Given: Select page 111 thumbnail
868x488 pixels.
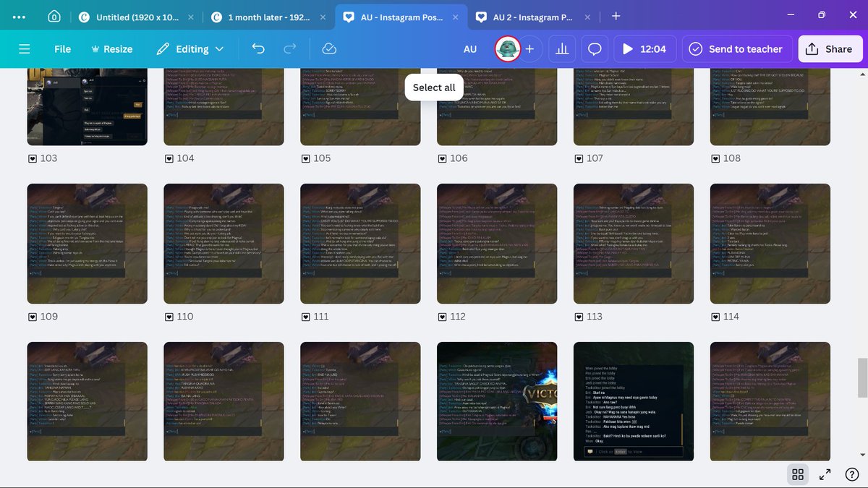Looking at the screenshot, I should pos(360,244).
